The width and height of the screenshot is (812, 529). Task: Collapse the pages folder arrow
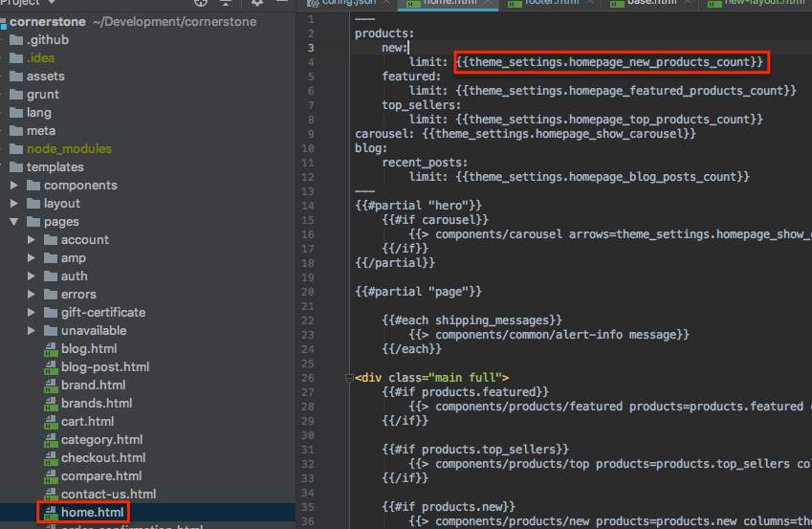tap(14, 222)
